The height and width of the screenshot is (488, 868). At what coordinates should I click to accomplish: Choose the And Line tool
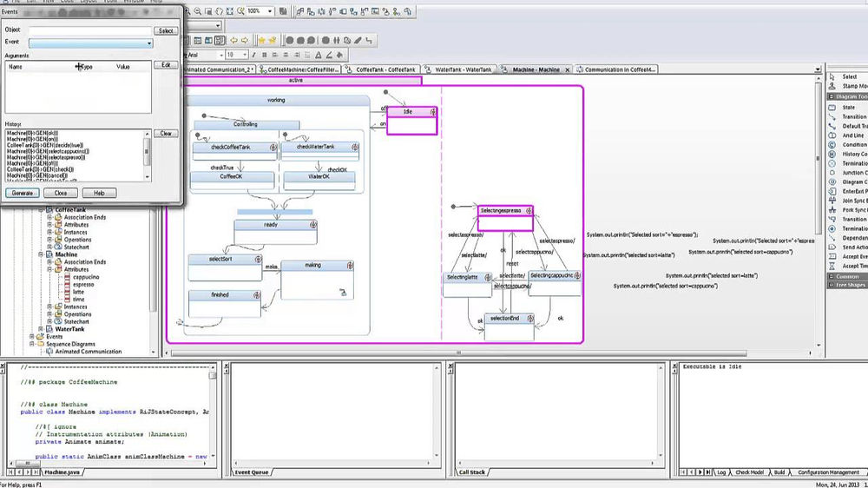847,135
